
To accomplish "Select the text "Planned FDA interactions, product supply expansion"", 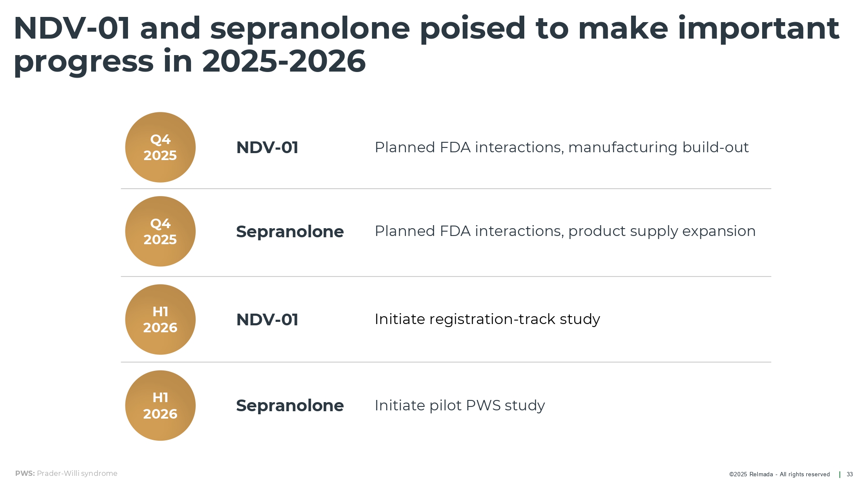I will tap(565, 231).
